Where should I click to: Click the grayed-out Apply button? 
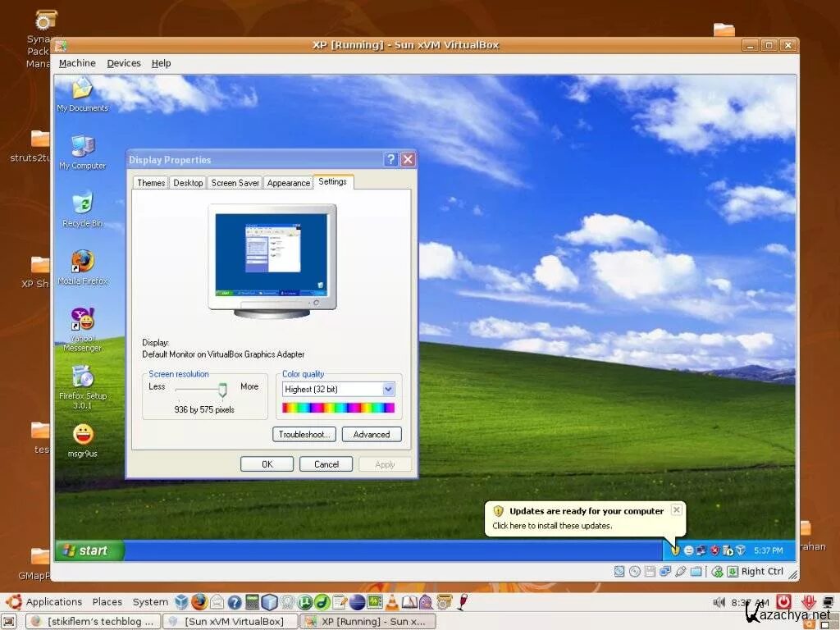pos(385,464)
